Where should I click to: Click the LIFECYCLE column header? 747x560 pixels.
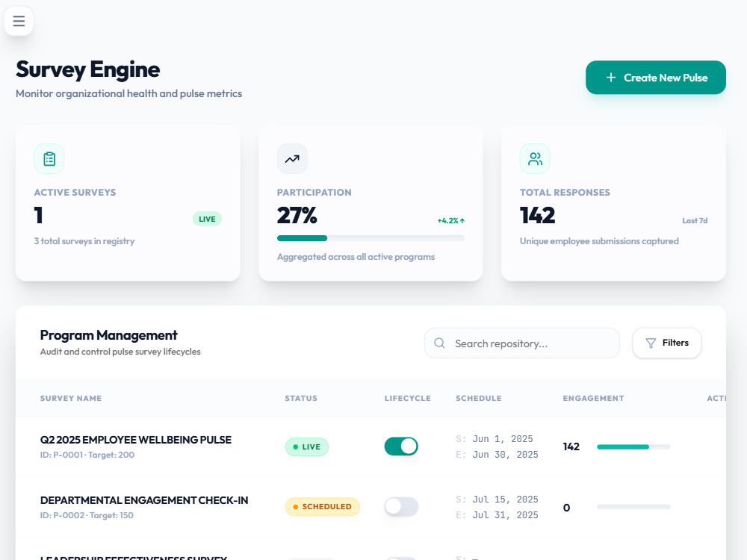coord(408,398)
